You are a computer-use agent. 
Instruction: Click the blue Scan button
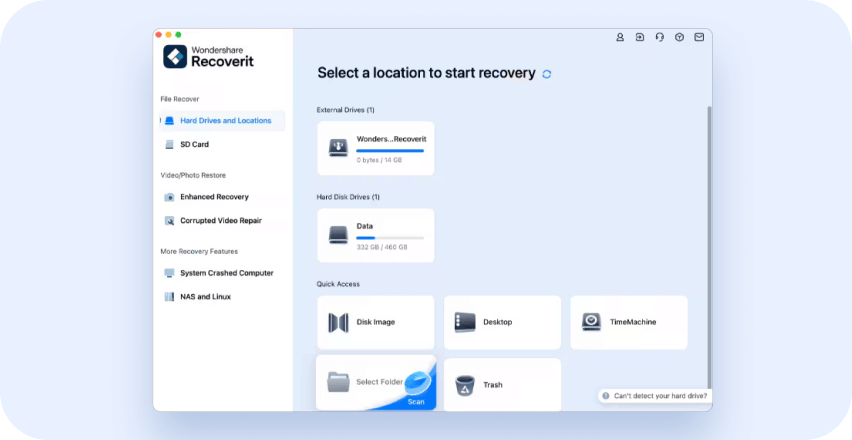click(x=416, y=401)
